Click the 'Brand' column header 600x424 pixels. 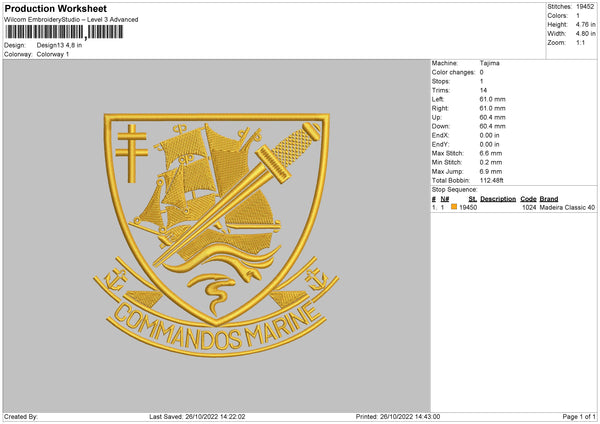[x=549, y=199]
